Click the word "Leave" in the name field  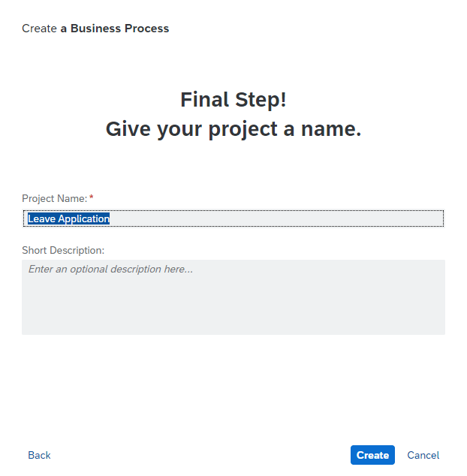click(41, 218)
